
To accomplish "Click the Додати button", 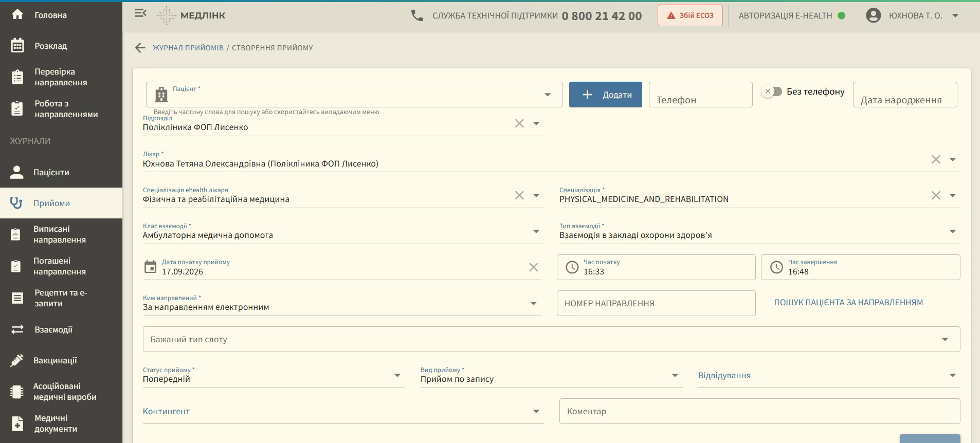I will click(x=606, y=95).
